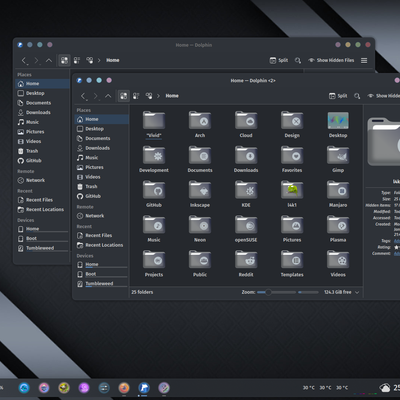The height and width of the screenshot is (400, 400).
Task: Select Pictures in Dolphin <2> Places panel
Action: click(x=102, y=167)
